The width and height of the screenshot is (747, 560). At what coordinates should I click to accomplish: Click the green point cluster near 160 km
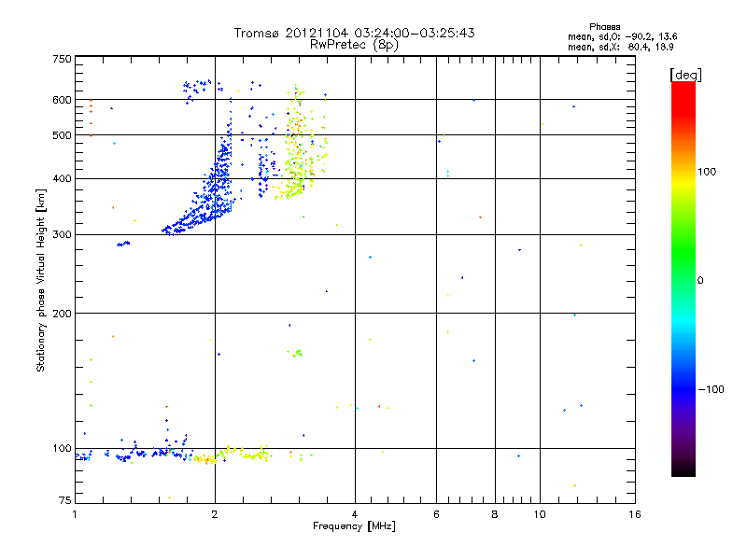(x=295, y=353)
